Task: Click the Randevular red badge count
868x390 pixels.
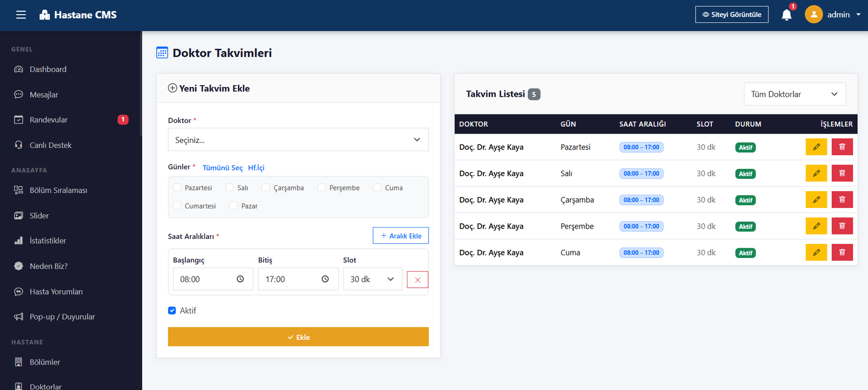Action: coord(123,119)
